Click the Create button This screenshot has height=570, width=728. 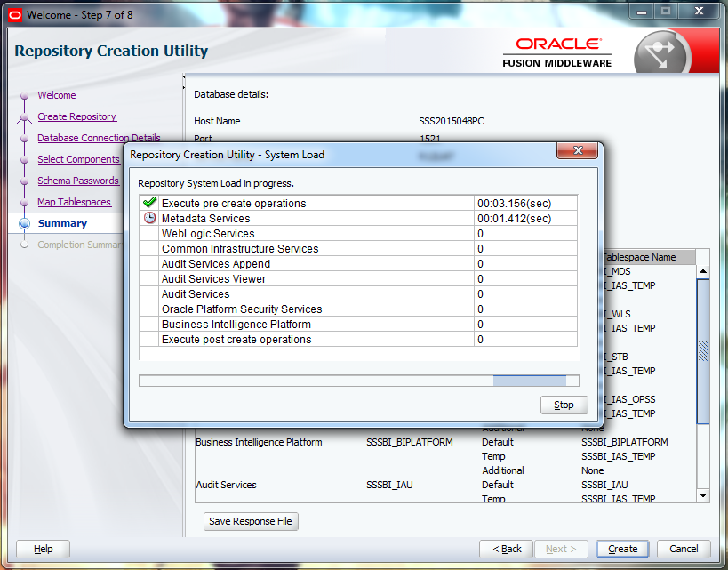pyautogui.click(x=622, y=549)
